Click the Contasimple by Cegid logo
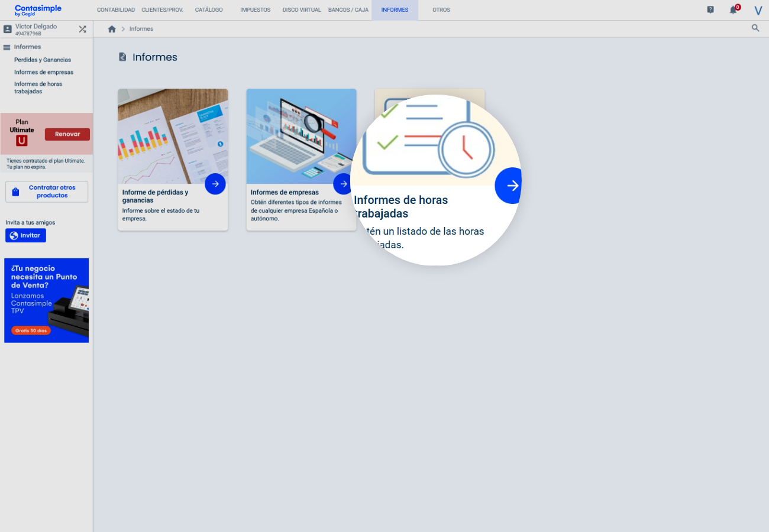The height and width of the screenshot is (532, 769). (x=38, y=10)
